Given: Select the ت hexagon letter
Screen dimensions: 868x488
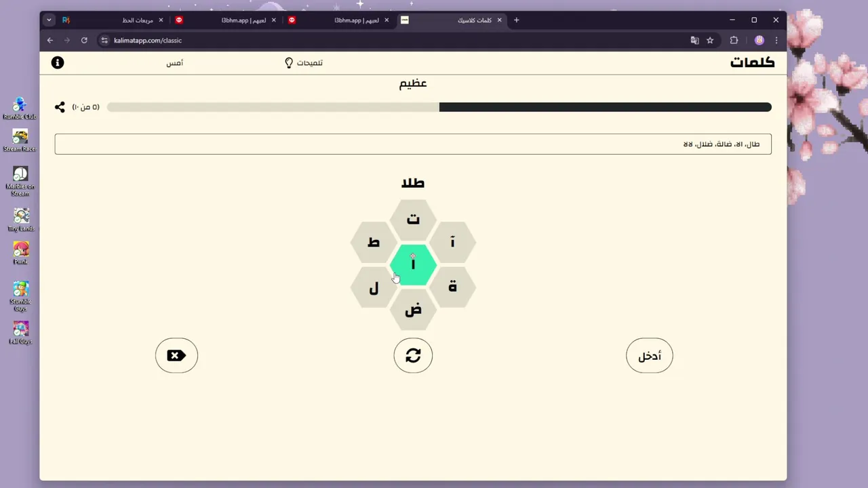Looking at the screenshot, I should point(413,219).
